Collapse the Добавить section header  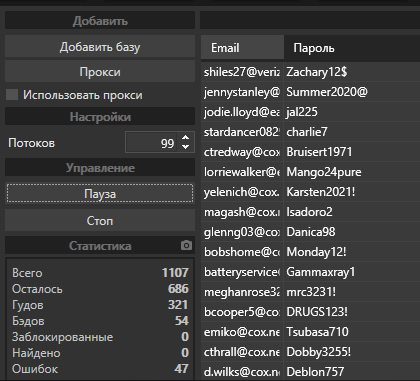[100, 21]
